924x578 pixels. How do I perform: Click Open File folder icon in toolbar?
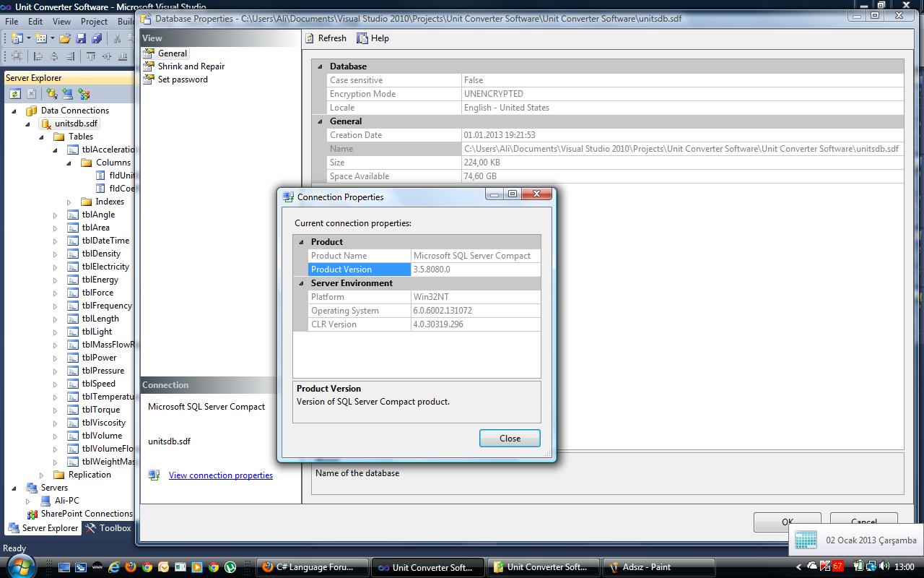65,38
